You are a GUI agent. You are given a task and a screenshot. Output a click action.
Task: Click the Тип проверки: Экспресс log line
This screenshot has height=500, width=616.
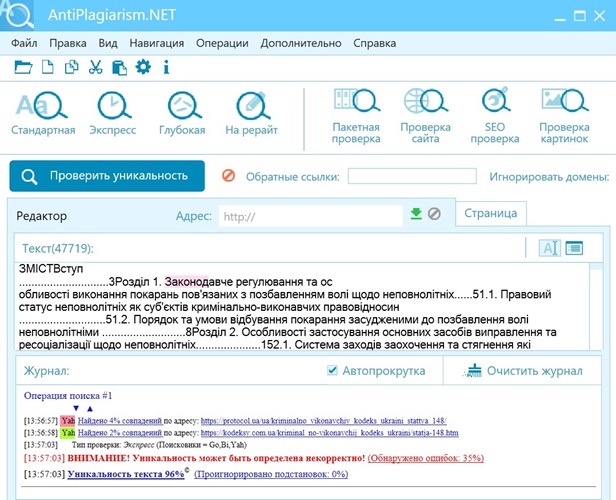pyautogui.click(x=159, y=445)
